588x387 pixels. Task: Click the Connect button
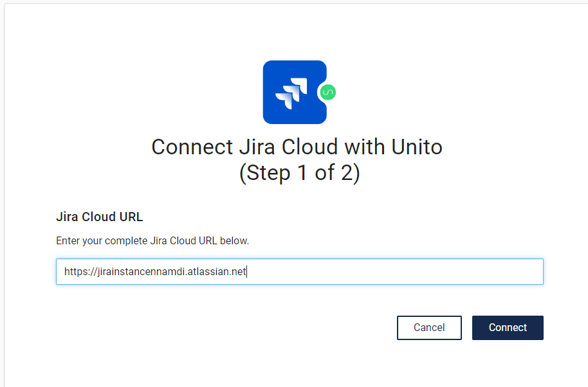point(508,328)
